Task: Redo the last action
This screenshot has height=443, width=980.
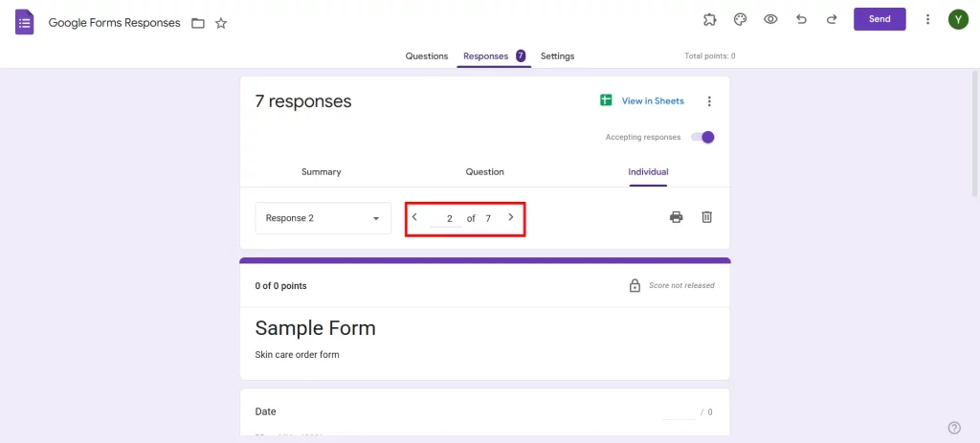Action: pos(832,19)
